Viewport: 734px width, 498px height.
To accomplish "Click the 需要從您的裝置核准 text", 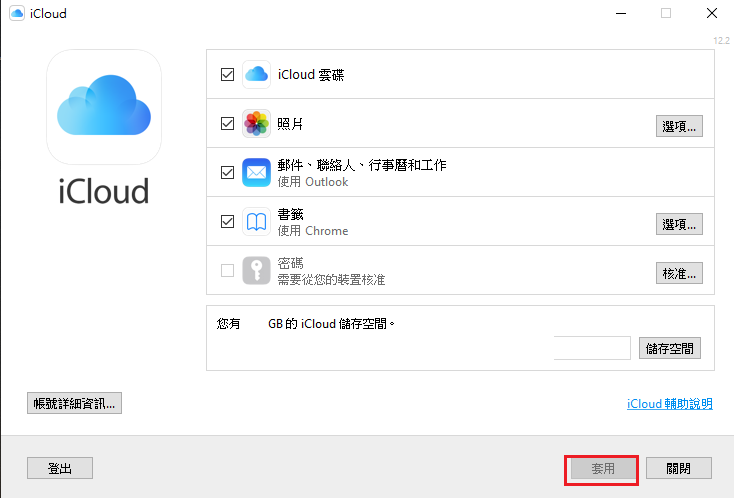I will coord(331,280).
